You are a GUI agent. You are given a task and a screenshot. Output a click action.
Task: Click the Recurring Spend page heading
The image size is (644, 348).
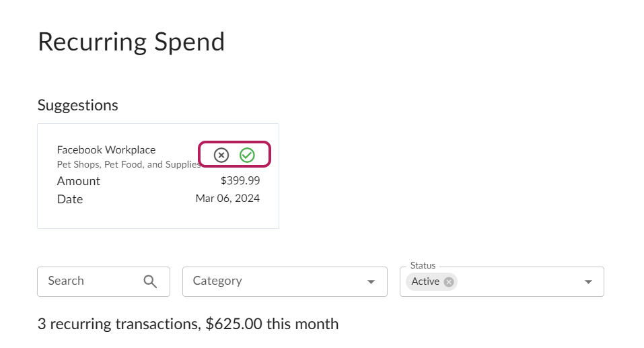pos(131,42)
